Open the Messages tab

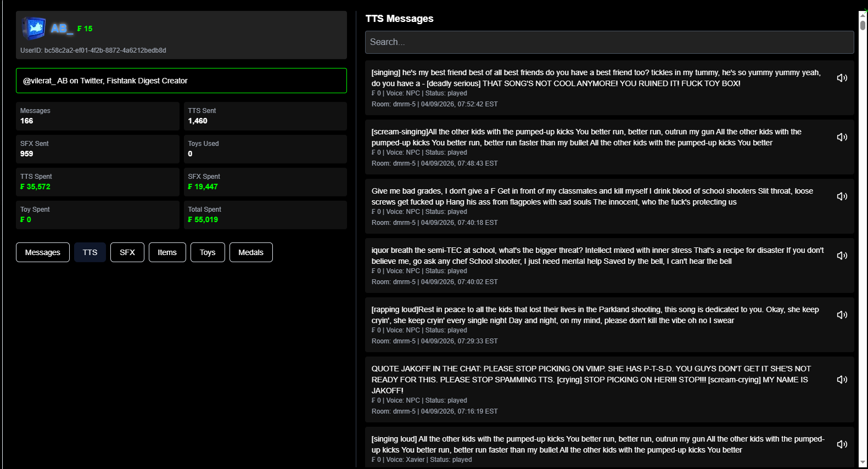click(43, 252)
